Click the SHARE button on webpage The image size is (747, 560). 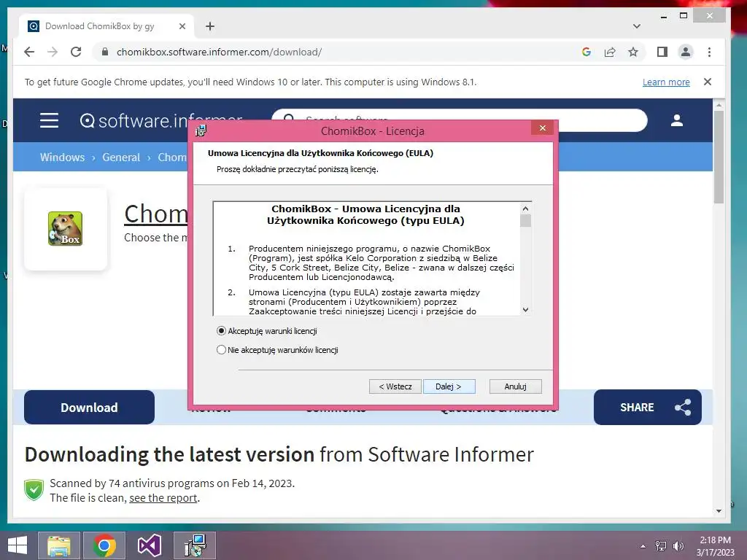pyautogui.click(x=648, y=407)
